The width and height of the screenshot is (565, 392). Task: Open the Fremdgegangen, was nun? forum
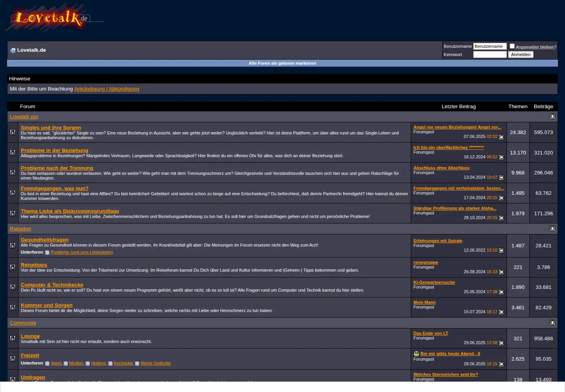pyautogui.click(x=55, y=188)
